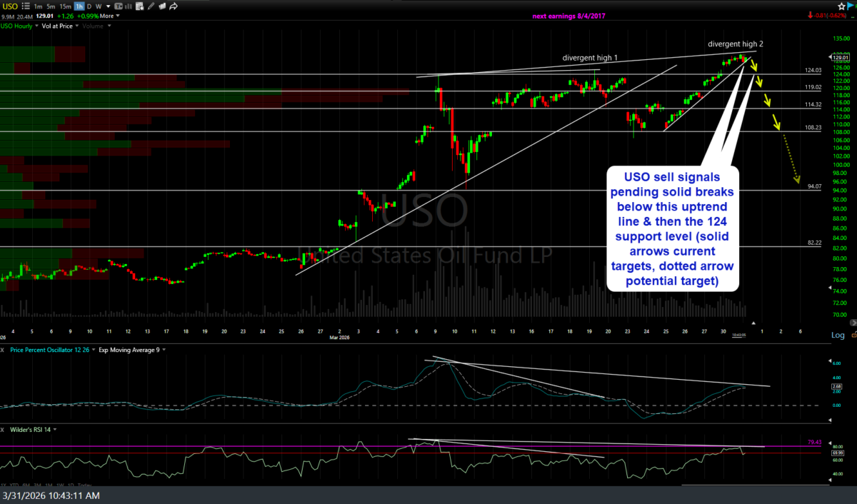Click the bar chart style icon
This screenshot has height=504, width=857.
pos(129,6)
